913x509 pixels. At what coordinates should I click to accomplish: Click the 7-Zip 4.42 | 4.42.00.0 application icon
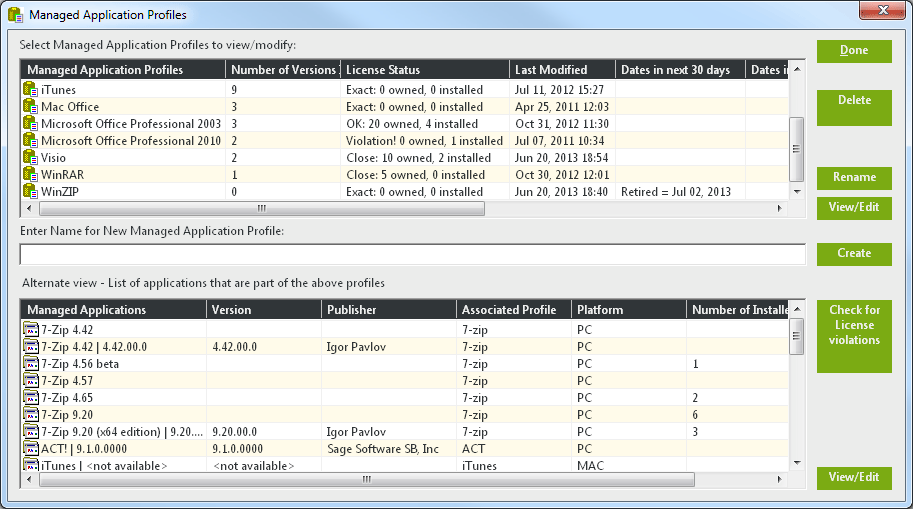[x=31, y=347]
